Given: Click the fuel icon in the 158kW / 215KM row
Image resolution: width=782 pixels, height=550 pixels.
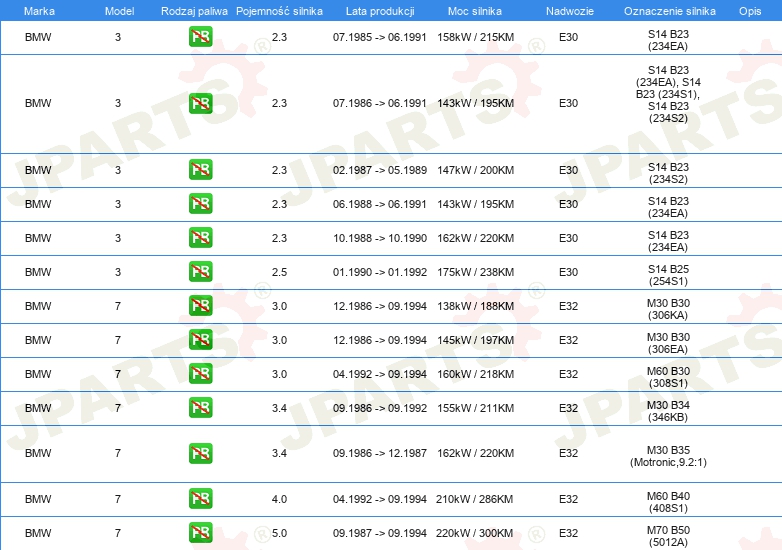Looking at the screenshot, I should click(200, 38).
